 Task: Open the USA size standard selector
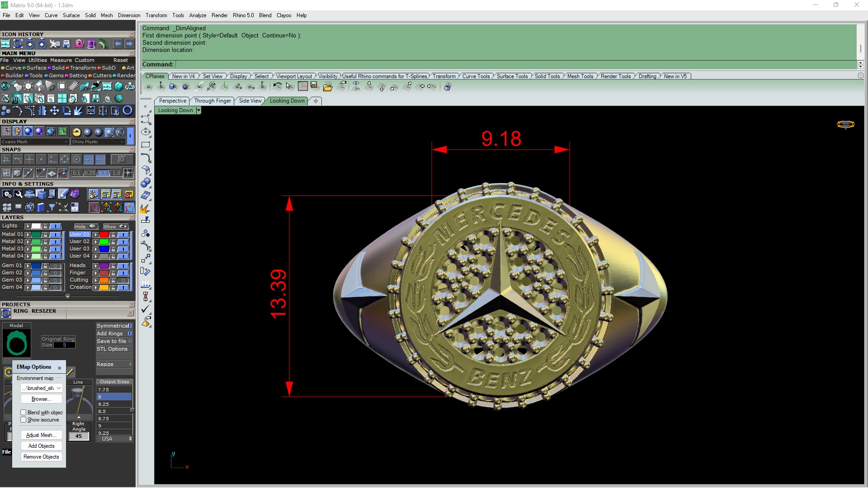point(115,439)
